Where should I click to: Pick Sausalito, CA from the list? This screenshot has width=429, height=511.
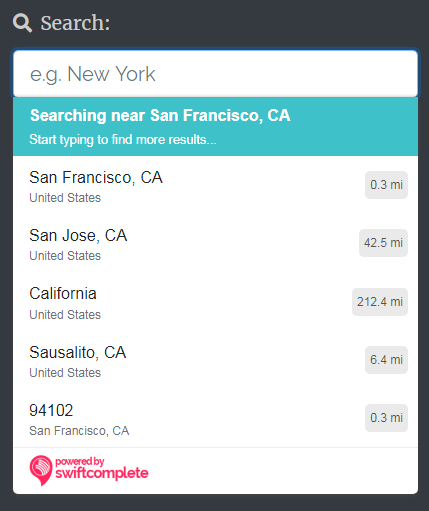pyautogui.click(x=215, y=360)
